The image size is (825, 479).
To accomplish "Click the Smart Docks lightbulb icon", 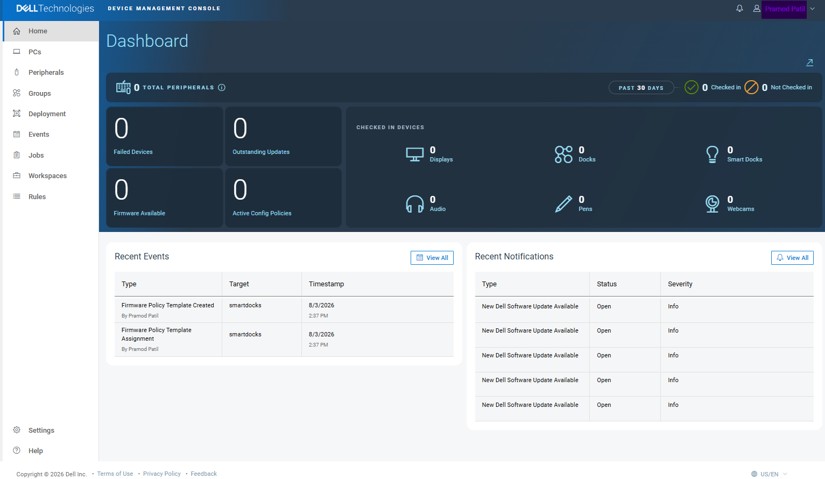I will (712, 154).
